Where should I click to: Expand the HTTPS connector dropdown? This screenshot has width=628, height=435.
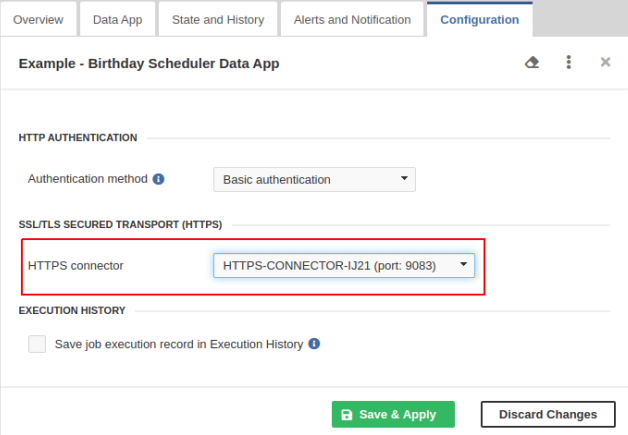[343, 265]
